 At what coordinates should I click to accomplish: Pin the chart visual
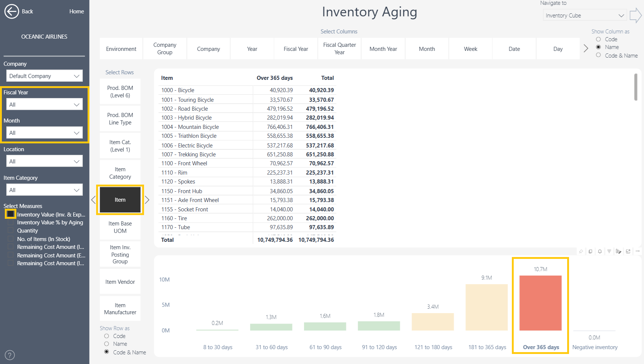(x=581, y=251)
